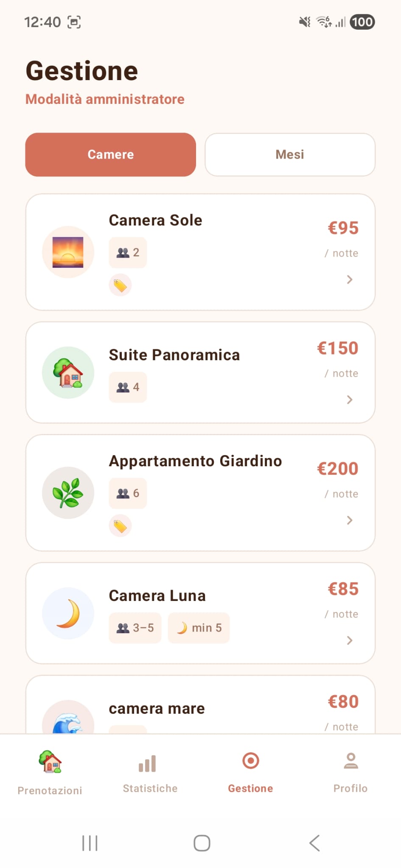Switch to the Camere tab
This screenshot has width=401, height=868.
pyautogui.click(x=111, y=155)
